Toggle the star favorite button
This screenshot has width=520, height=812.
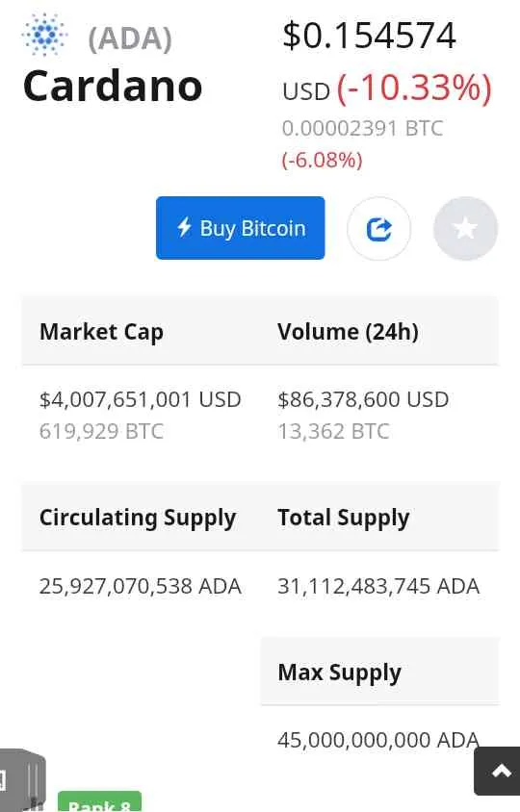[465, 228]
